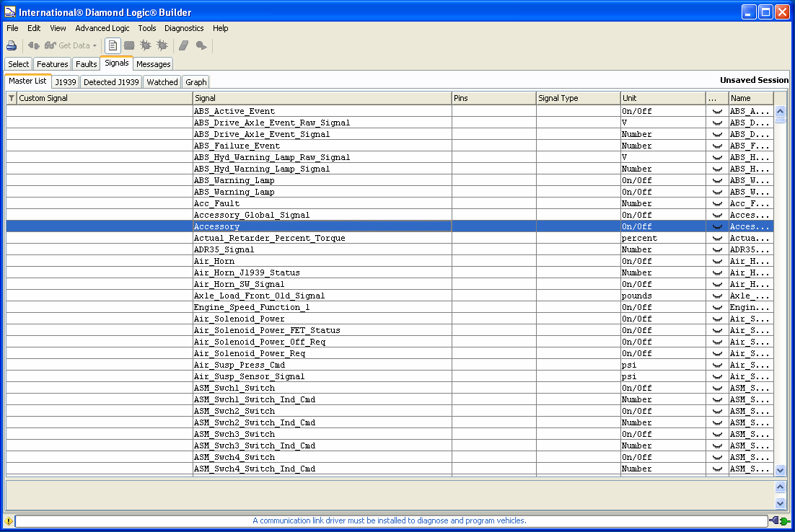The image size is (795, 532).
Task: Open the Advanced Logic menu
Action: pos(102,28)
